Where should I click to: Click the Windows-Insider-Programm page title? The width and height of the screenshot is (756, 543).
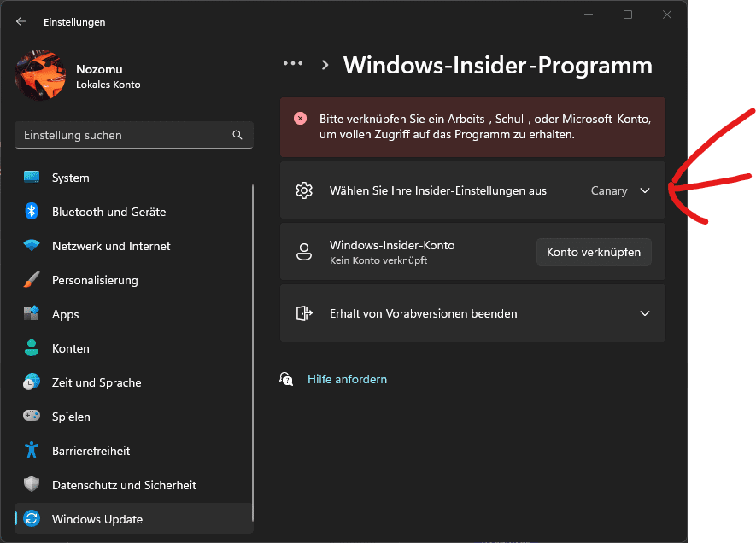tap(498, 66)
